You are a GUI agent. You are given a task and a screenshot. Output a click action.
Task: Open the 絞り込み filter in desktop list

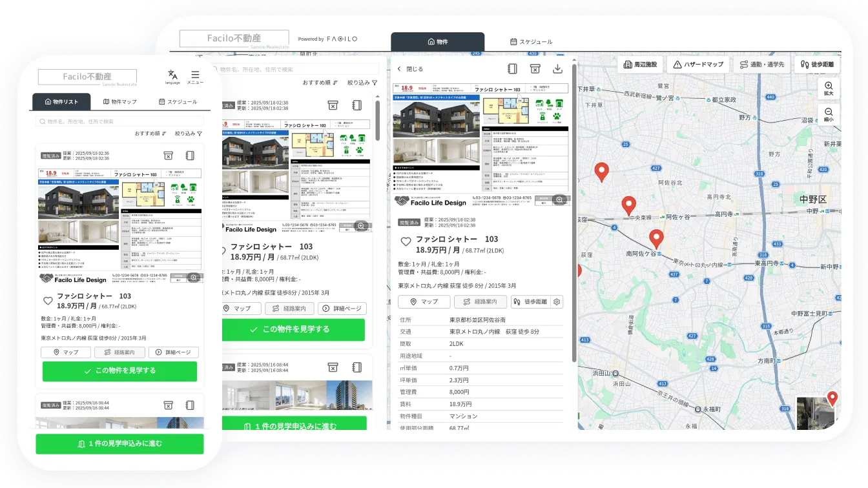(x=362, y=83)
